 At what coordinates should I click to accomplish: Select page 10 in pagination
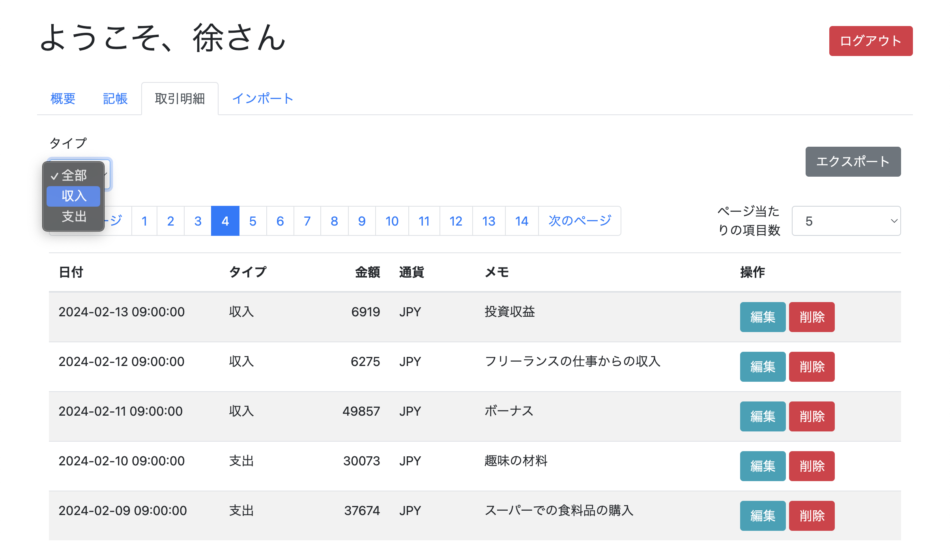click(x=392, y=221)
